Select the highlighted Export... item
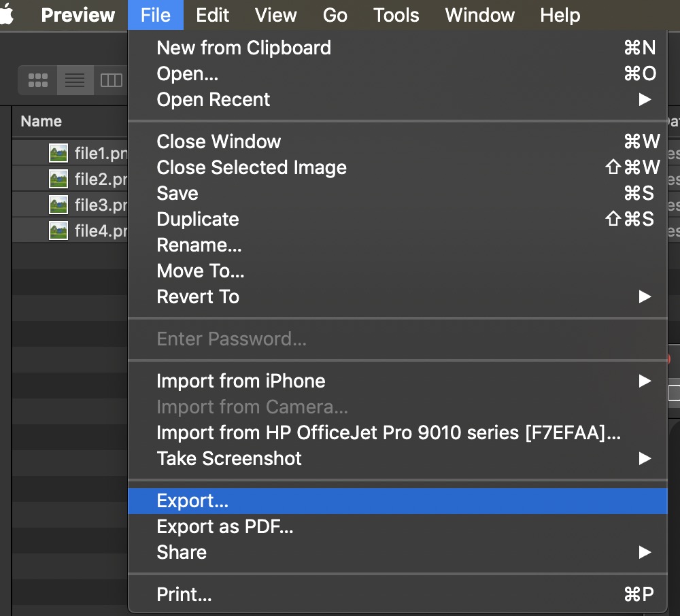The image size is (680, 616). [x=398, y=500]
